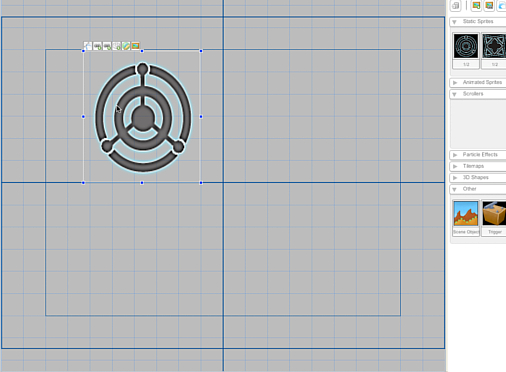Click the 1/2 label under the rings sprite
506x372 pixels.
[466, 65]
